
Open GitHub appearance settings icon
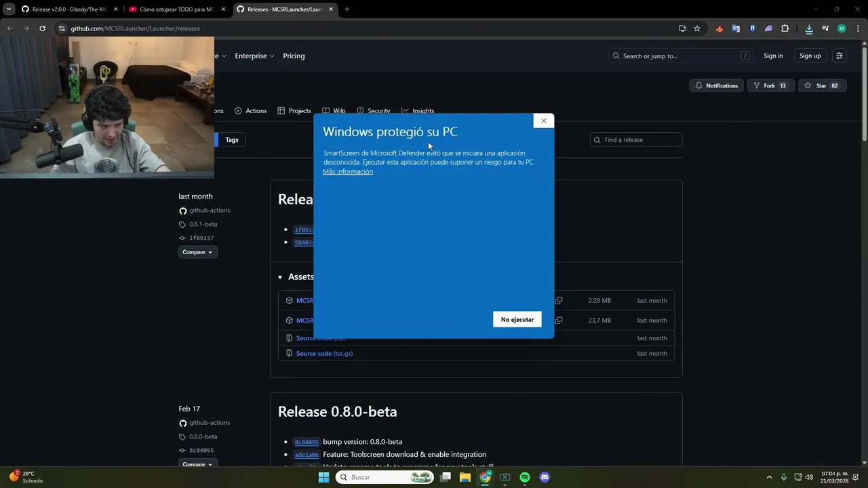click(840, 56)
